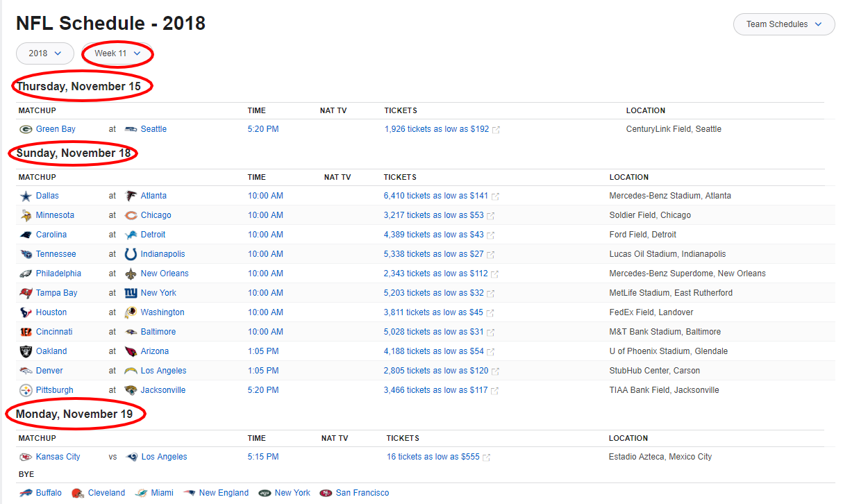Open the Week 11 dropdown
The width and height of the screenshot is (843, 504).
(x=117, y=53)
